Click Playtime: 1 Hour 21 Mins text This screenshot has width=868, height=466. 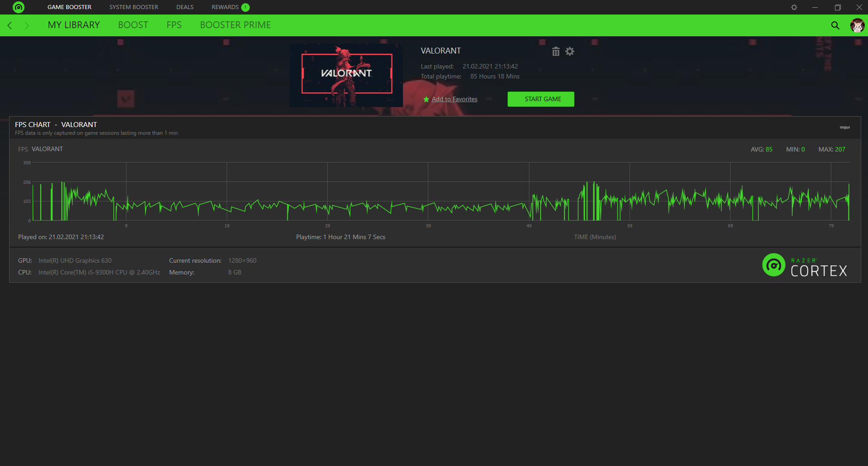pyautogui.click(x=341, y=237)
